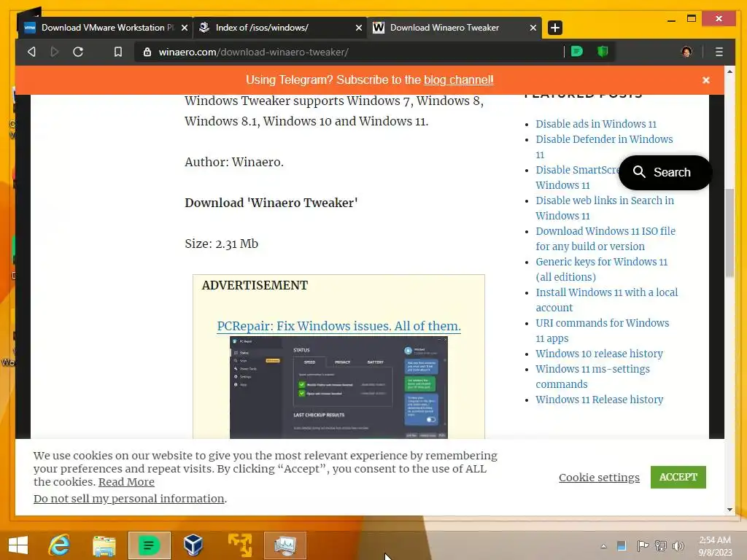Image resolution: width=747 pixels, height=560 pixels.
Task: Show hidden tray icons arrow
Action: 603,546
